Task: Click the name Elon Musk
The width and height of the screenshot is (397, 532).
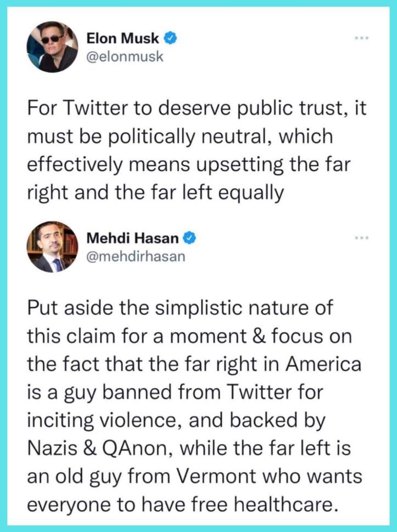Action: (x=122, y=38)
